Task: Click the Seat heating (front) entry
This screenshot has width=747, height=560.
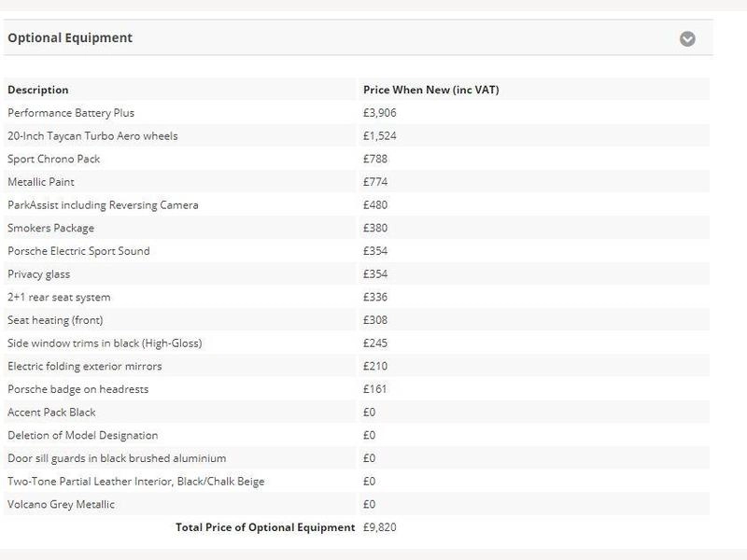Action: click(x=55, y=320)
